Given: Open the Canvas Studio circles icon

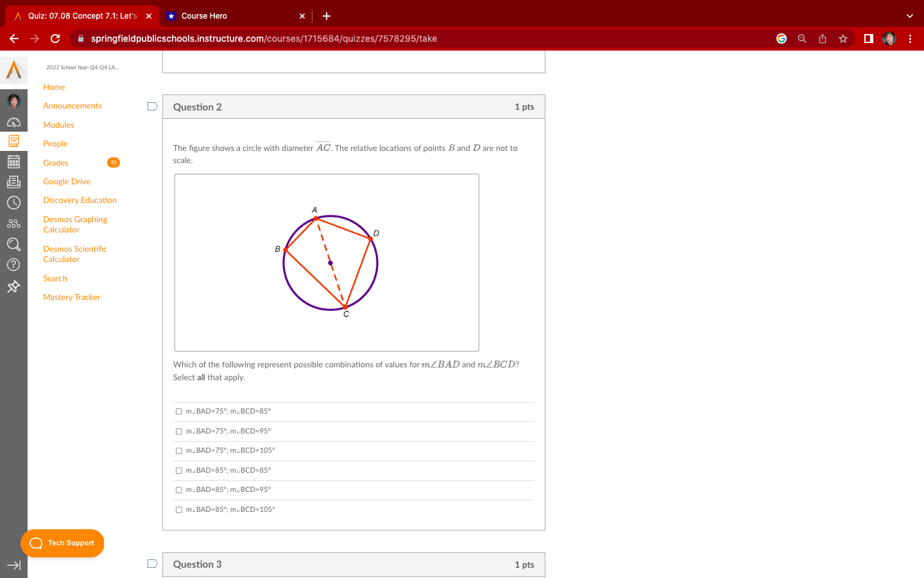Looking at the screenshot, I should 13,223.
